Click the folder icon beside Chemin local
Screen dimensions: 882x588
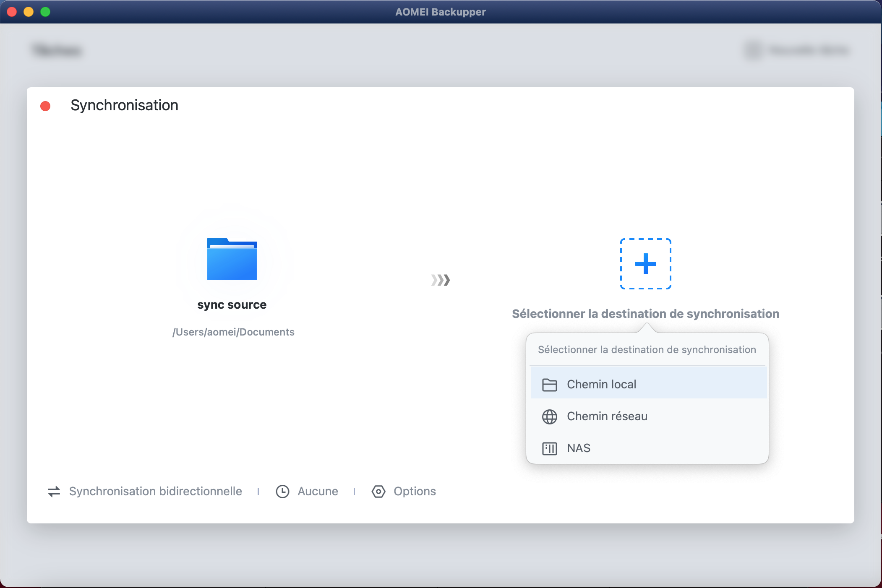click(549, 385)
